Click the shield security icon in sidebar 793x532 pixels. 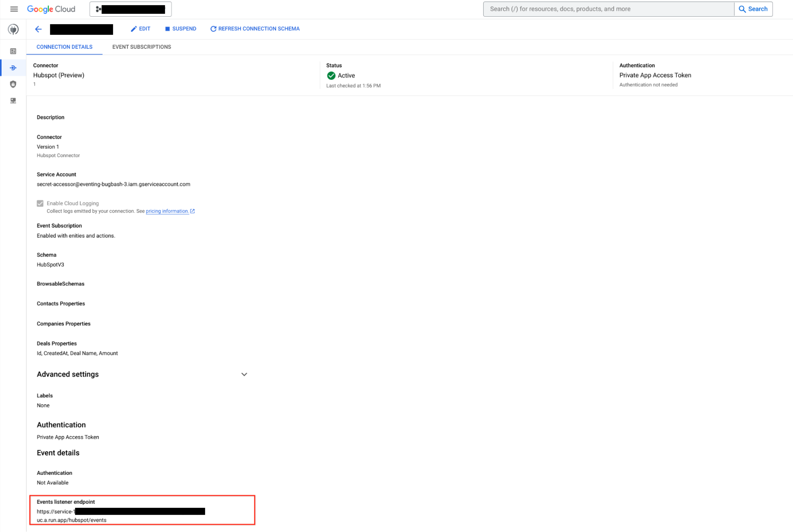click(x=13, y=84)
